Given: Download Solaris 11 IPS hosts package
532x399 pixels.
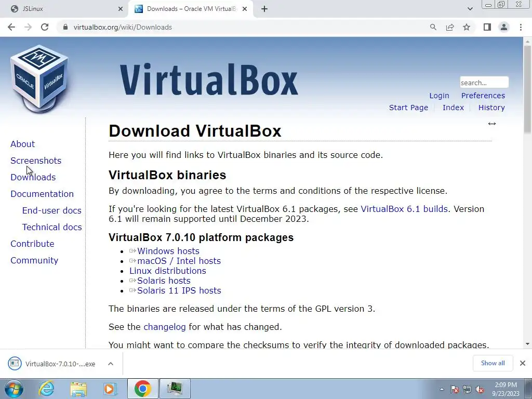Looking at the screenshot, I should pos(179,290).
